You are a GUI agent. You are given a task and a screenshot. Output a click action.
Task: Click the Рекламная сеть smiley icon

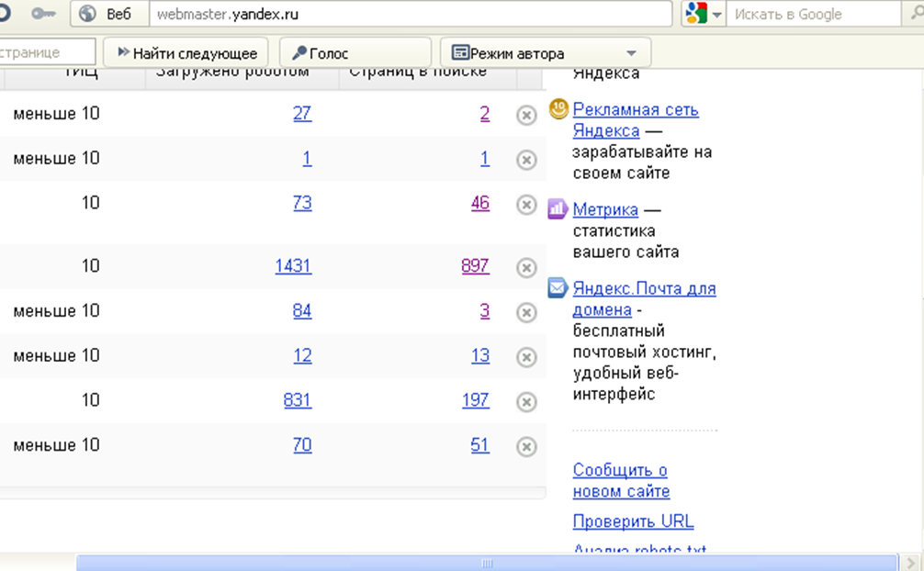[x=558, y=109]
